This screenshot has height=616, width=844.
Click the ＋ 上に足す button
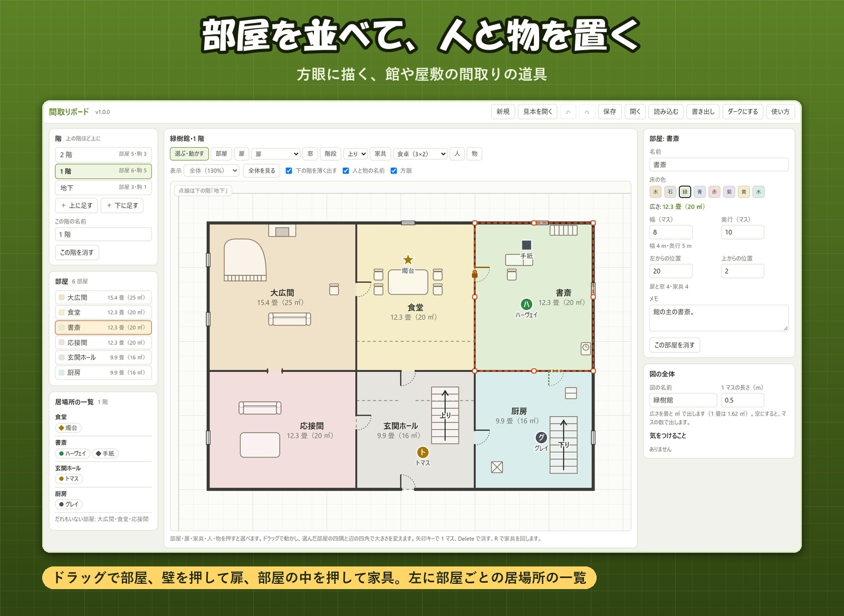click(x=77, y=206)
